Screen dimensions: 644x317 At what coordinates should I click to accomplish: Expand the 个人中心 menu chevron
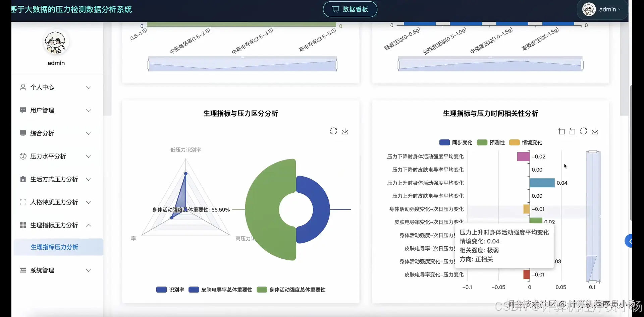89,87
